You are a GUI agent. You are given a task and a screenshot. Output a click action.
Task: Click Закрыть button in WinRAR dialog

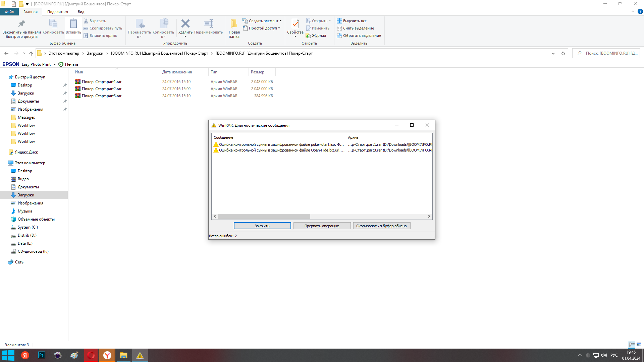coord(262,226)
